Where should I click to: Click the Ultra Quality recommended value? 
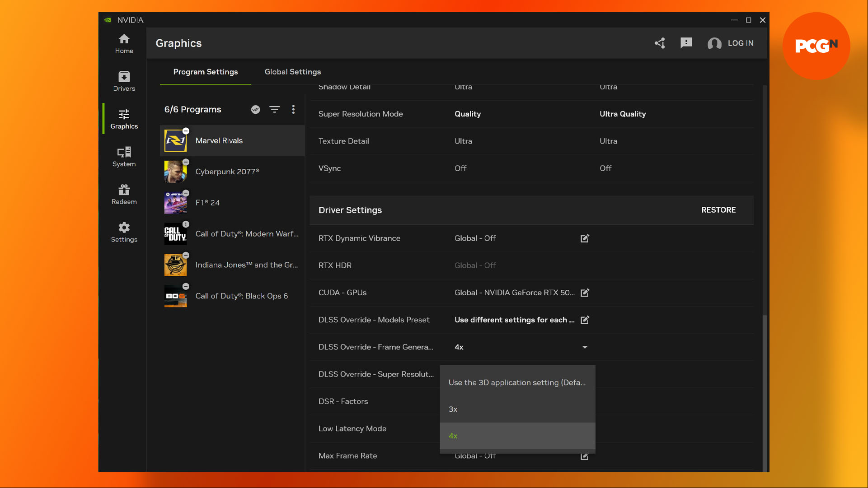623,114
